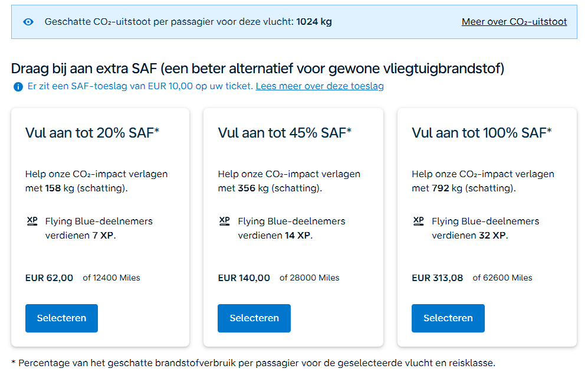The width and height of the screenshot is (588, 375).
Task: Click the blue info icon near the SAF-toeslag text
Action: tap(18, 87)
